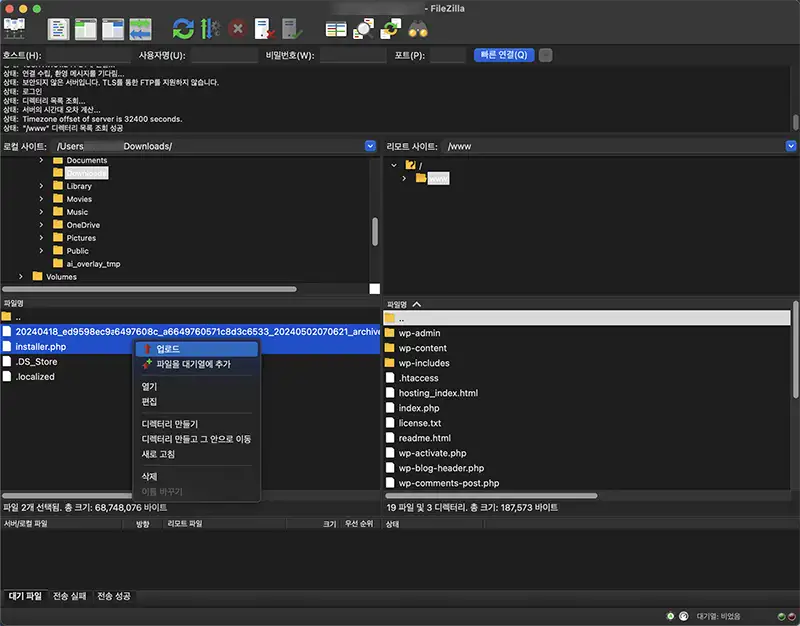
Task: Expand the Volumes folder
Action: tap(21, 277)
